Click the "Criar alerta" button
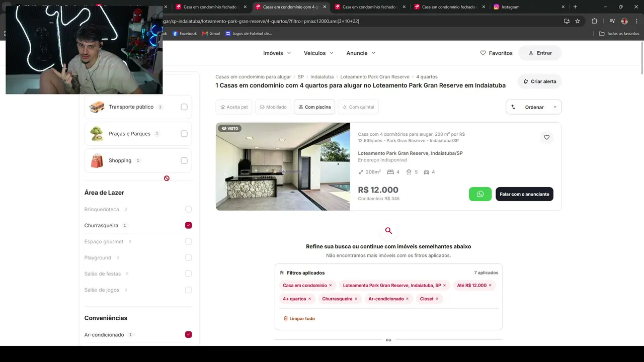The image size is (644, 362). (539, 81)
